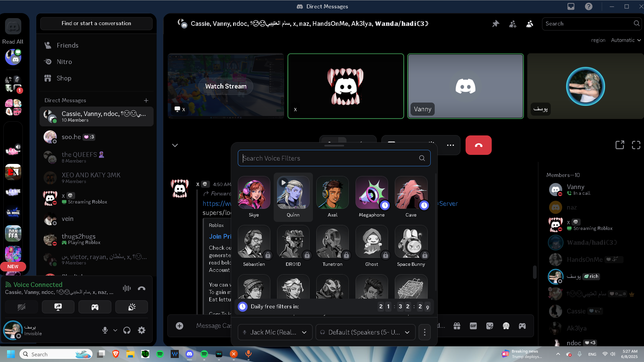Disconnect using voice panel hang-up icon
Viewport: 644px width, 362px height.
(x=142, y=288)
